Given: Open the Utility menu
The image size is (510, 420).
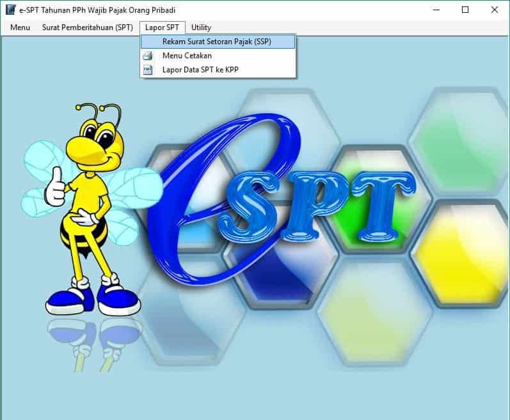Looking at the screenshot, I should tap(201, 28).
